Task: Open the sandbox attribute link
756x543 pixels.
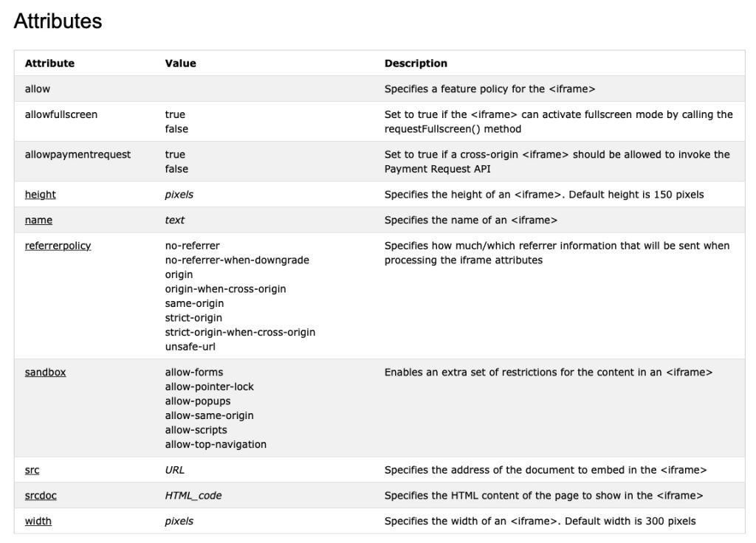Action: coord(45,373)
